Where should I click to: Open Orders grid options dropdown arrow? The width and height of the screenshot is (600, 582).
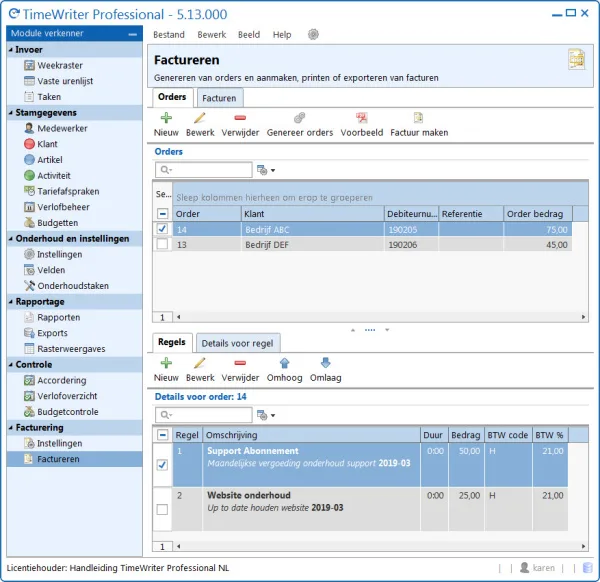click(x=273, y=170)
